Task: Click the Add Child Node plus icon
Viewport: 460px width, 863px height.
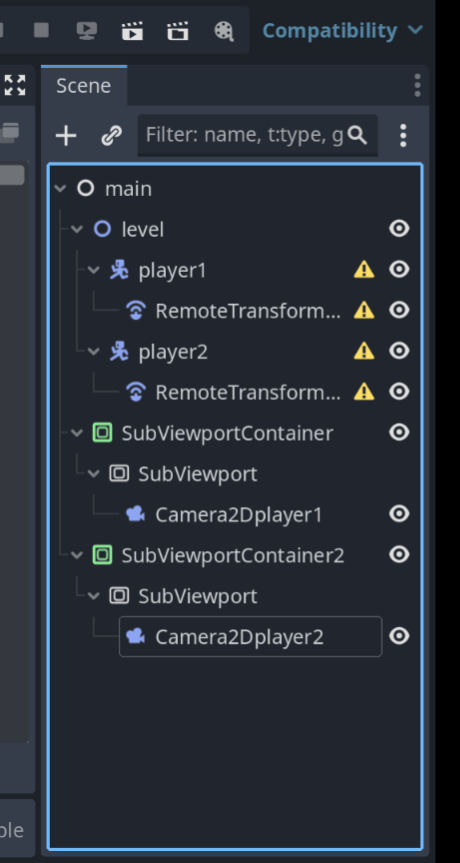Action: coord(66,135)
